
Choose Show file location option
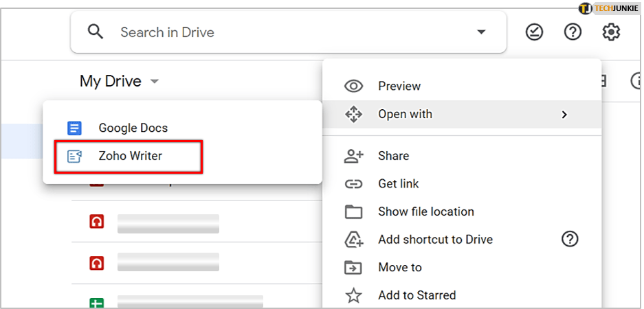tap(425, 211)
